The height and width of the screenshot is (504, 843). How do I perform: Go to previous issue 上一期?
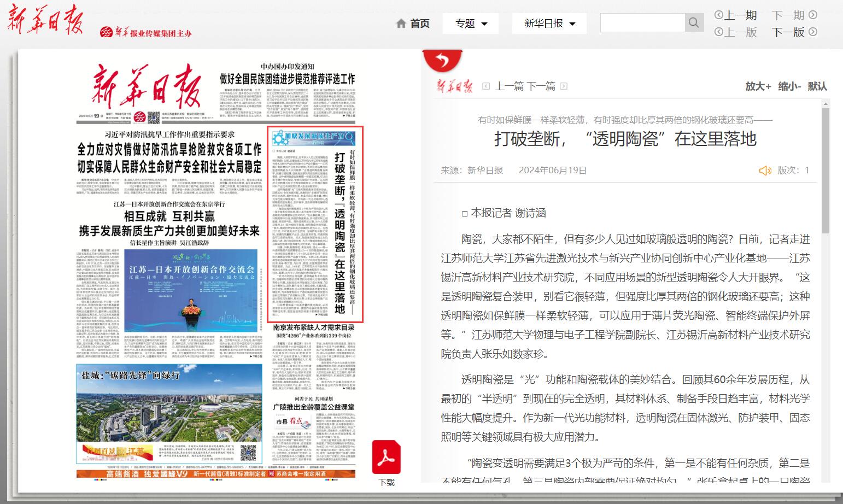click(x=736, y=15)
